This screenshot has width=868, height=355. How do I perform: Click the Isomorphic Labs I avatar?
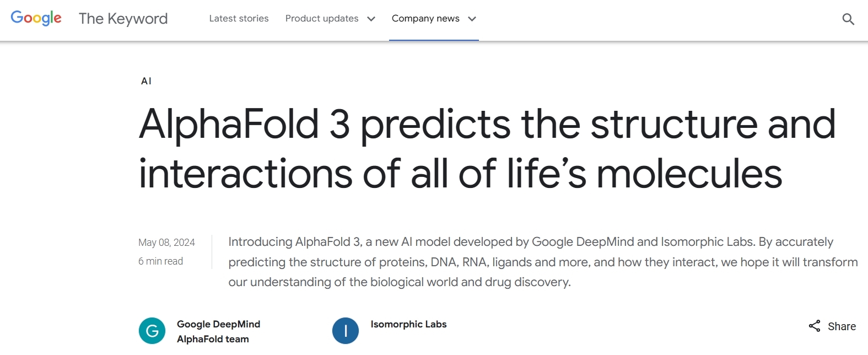(x=346, y=331)
